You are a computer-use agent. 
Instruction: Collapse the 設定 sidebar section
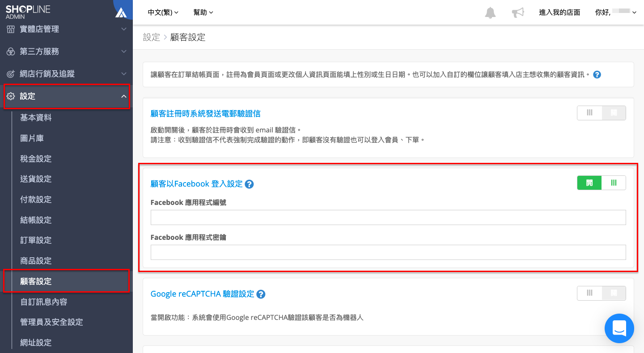pos(66,96)
